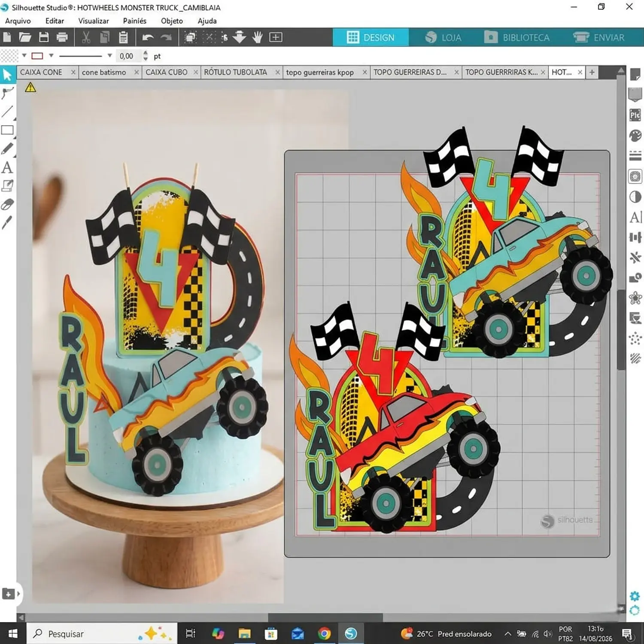This screenshot has height=644, width=644.
Task: Add a new document tab
Action: point(592,72)
